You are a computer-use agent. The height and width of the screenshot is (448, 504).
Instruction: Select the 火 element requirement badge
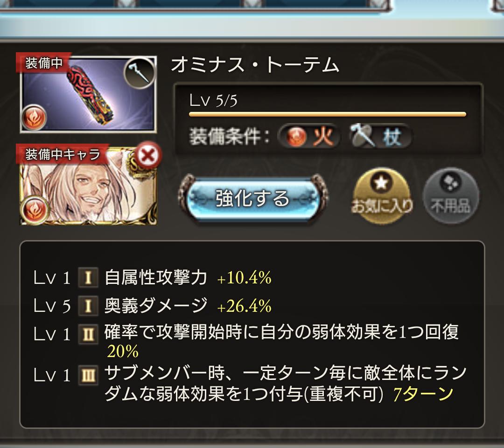tap(309, 137)
